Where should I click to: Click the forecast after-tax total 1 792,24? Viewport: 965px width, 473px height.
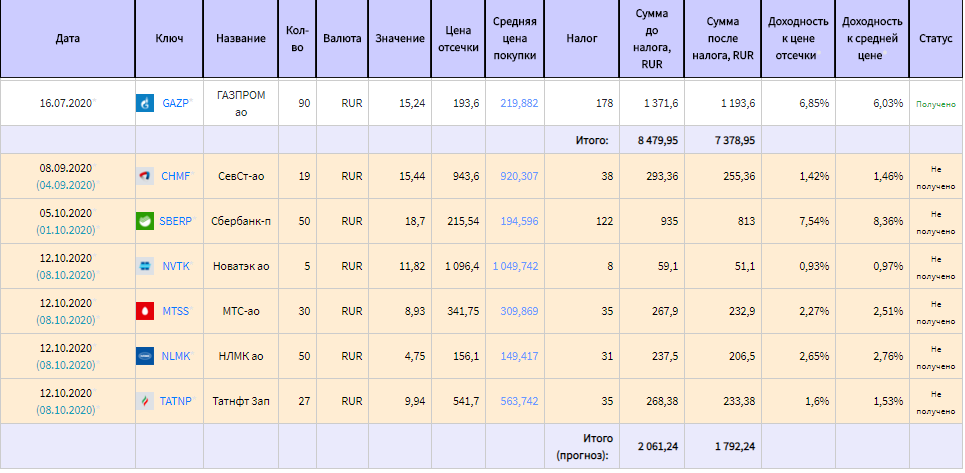click(734, 447)
